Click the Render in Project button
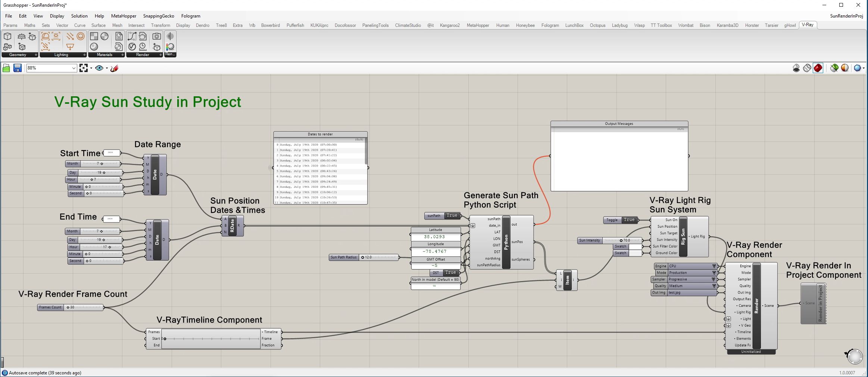 point(814,303)
